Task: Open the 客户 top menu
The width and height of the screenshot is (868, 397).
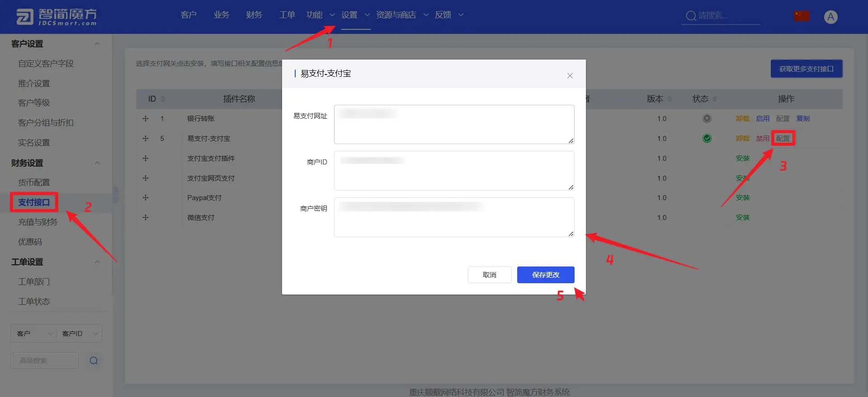Action: pyautogui.click(x=189, y=15)
